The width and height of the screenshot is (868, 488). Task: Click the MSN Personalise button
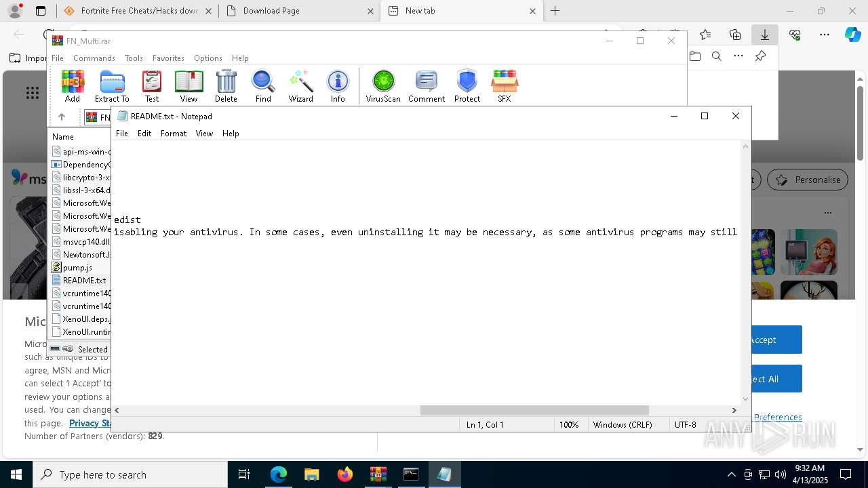[x=808, y=180]
